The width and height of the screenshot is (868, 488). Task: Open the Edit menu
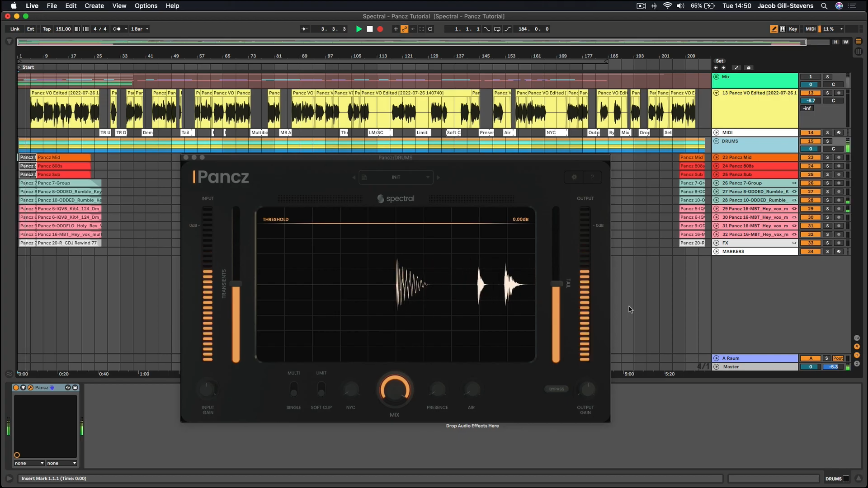(71, 6)
